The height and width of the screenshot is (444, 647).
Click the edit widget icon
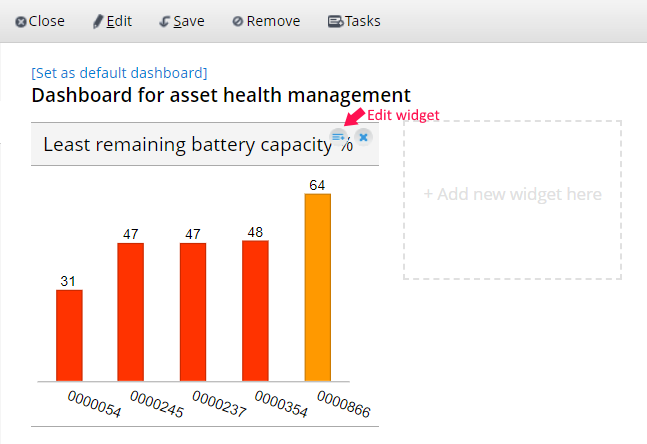click(338, 137)
